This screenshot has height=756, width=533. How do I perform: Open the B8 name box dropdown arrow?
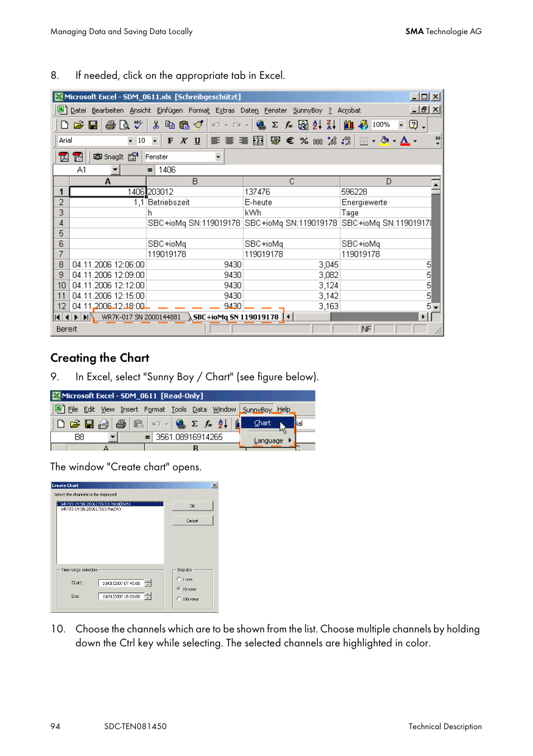pos(113,437)
